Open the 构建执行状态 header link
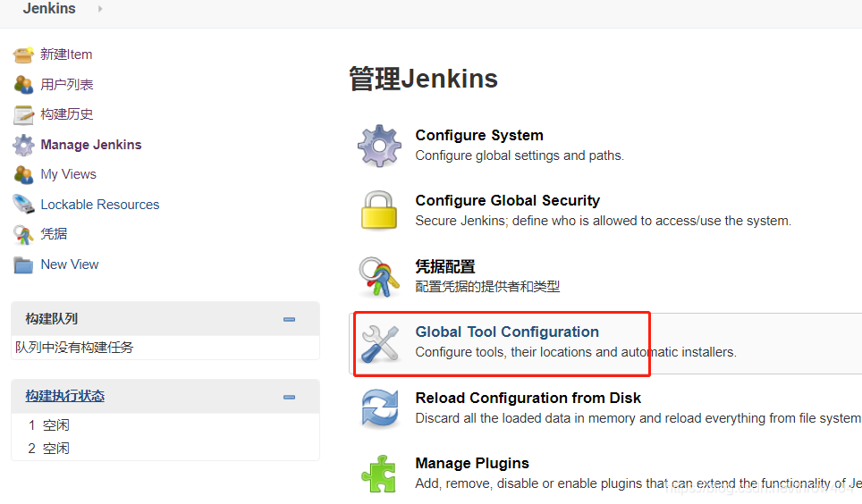Image resolution: width=862 pixels, height=504 pixels. [x=65, y=396]
